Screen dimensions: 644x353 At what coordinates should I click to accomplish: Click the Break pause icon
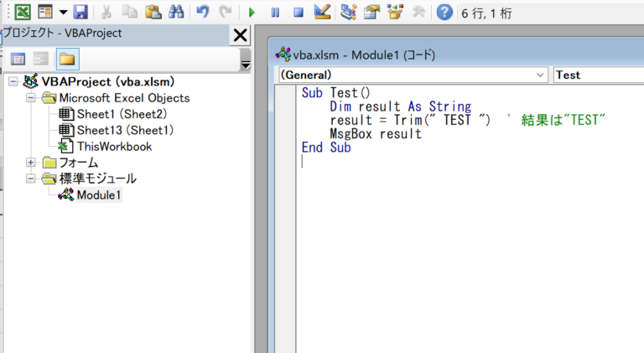(x=275, y=13)
